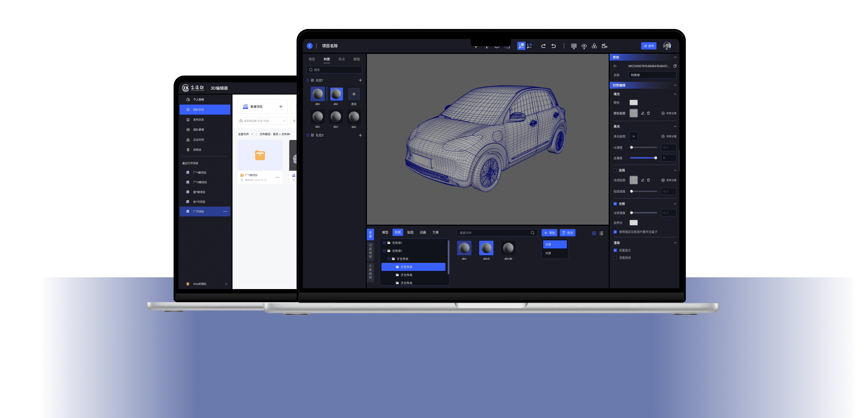Image resolution: width=868 pixels, height=418 pixels.
Task: Open the 动画 tab in resource panel
Action: click(423, 232)
